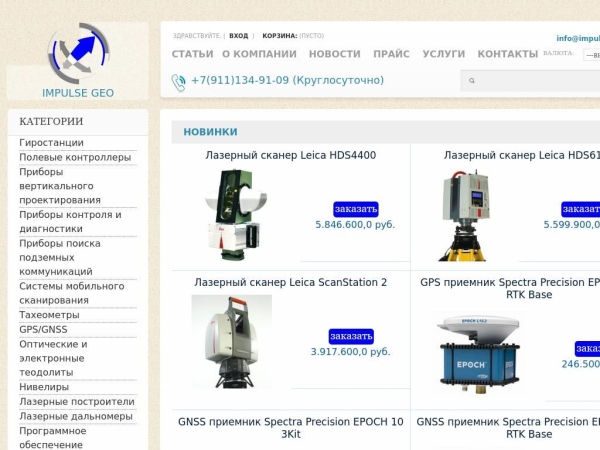Open the Лазерные построители category
This screenshot has height=450, width=600.
tap(77, 401)
